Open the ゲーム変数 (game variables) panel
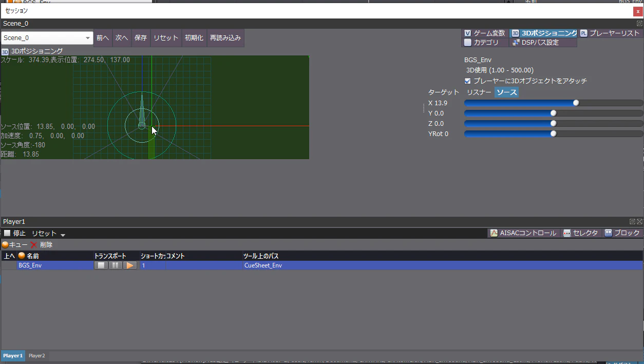Screen dimensions: 644x364 coord(485,33)
